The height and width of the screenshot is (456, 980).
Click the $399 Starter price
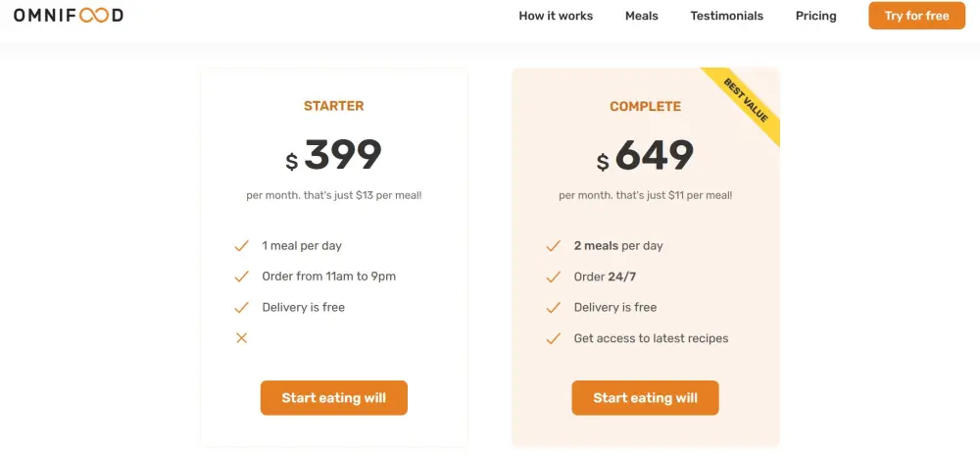(334, 156)
